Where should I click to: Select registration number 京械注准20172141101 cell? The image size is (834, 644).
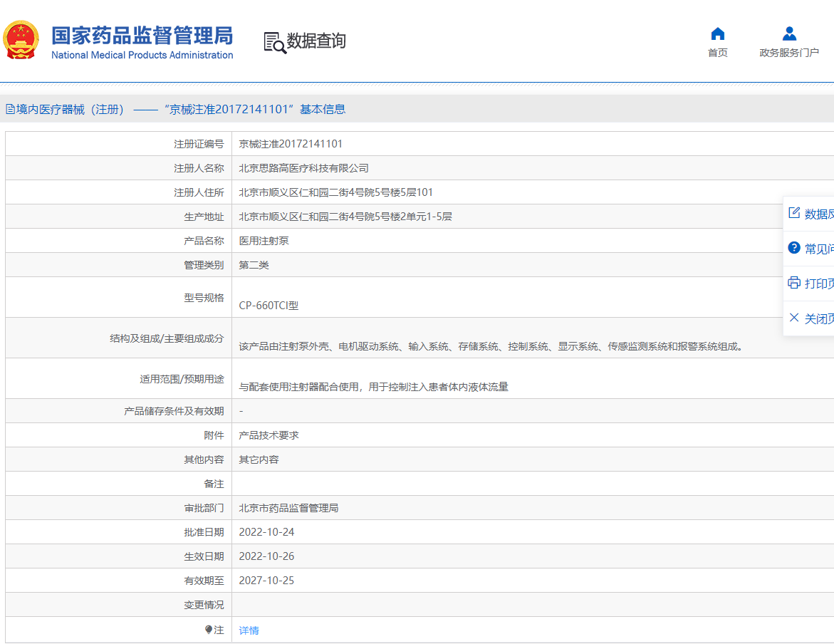291,144
